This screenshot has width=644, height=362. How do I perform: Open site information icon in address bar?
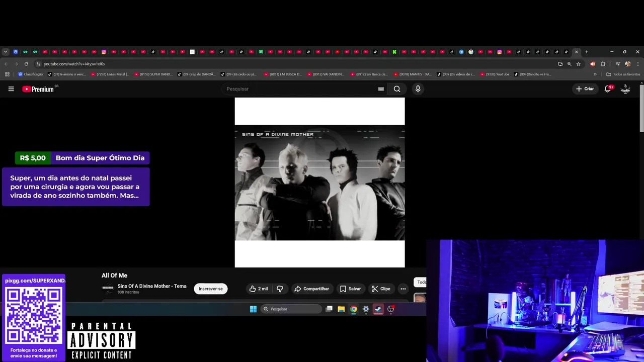(38, 64)
